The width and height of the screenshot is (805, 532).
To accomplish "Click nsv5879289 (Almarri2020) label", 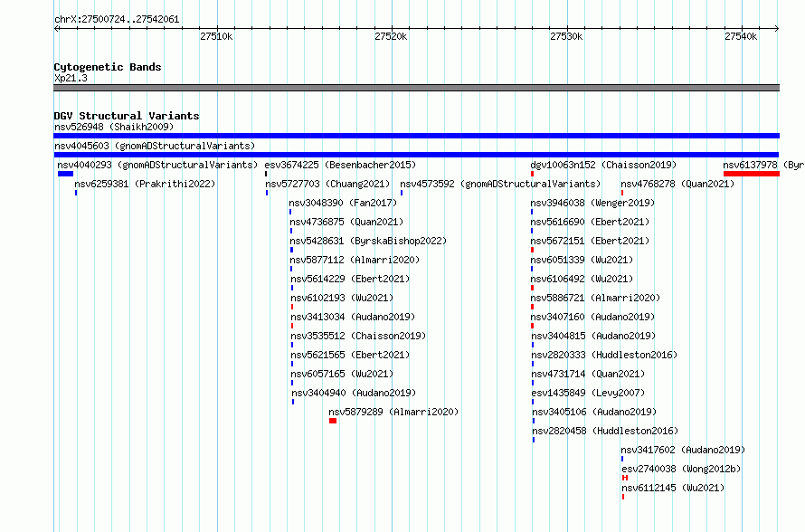I will coord(393,412).
